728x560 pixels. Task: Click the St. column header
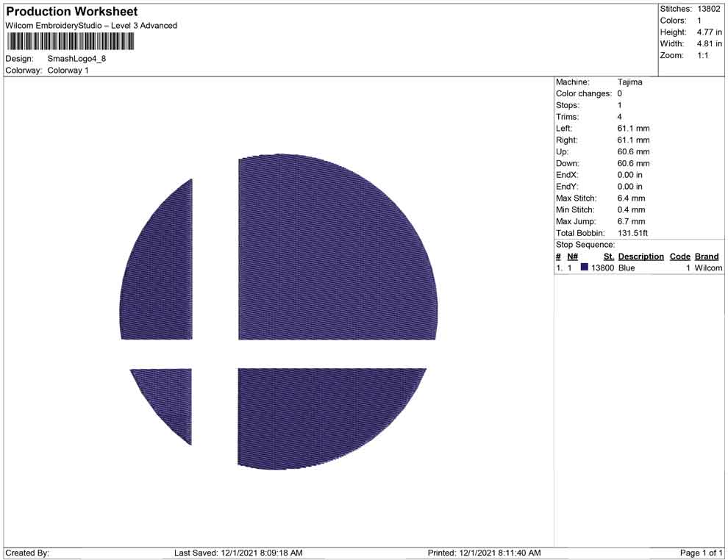(x=609, y=256)
